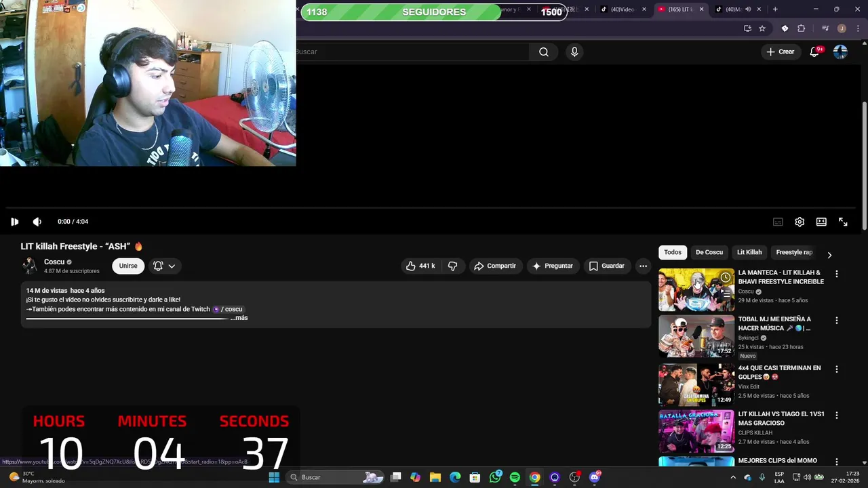Mute the video with the volume icon
This screenshot has width=868, height=488.
[37, 222]
